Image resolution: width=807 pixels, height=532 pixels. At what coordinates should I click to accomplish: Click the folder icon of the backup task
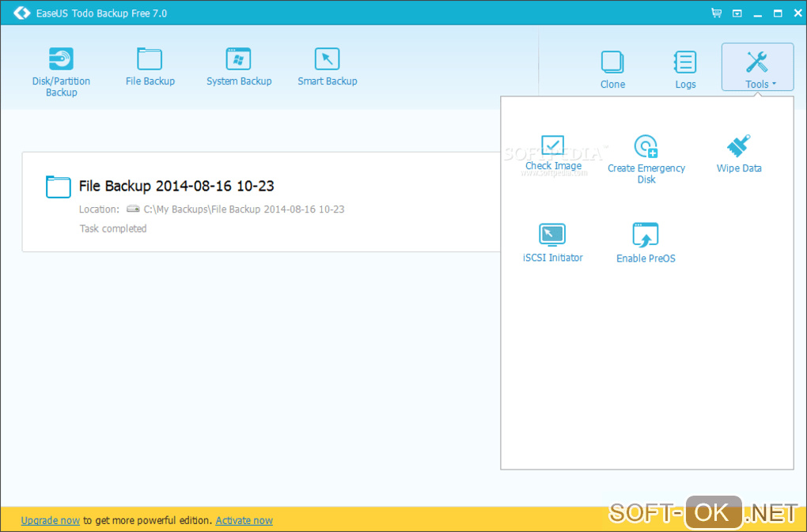pos(59,187)
